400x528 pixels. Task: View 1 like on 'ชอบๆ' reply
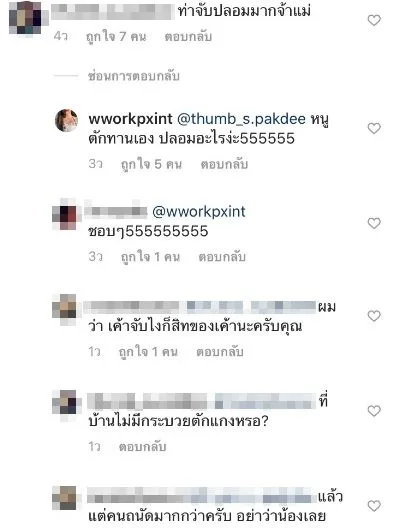(150, 257)
